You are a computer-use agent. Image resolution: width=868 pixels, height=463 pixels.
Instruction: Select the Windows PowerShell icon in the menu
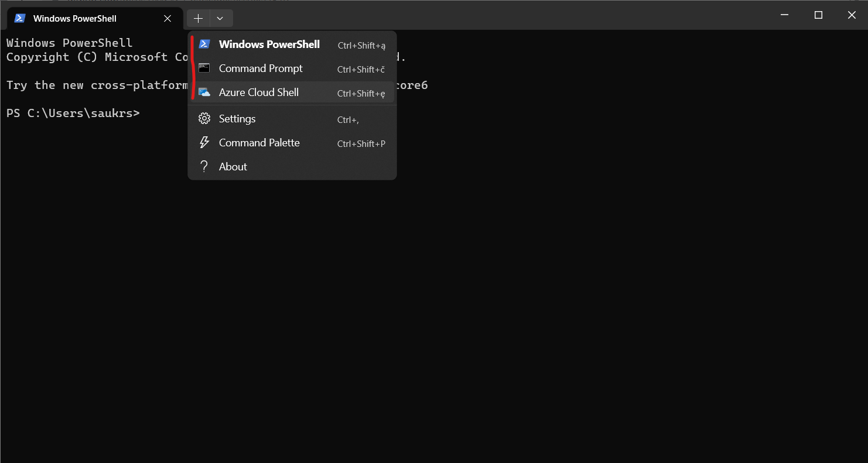[x=204, y=44]
